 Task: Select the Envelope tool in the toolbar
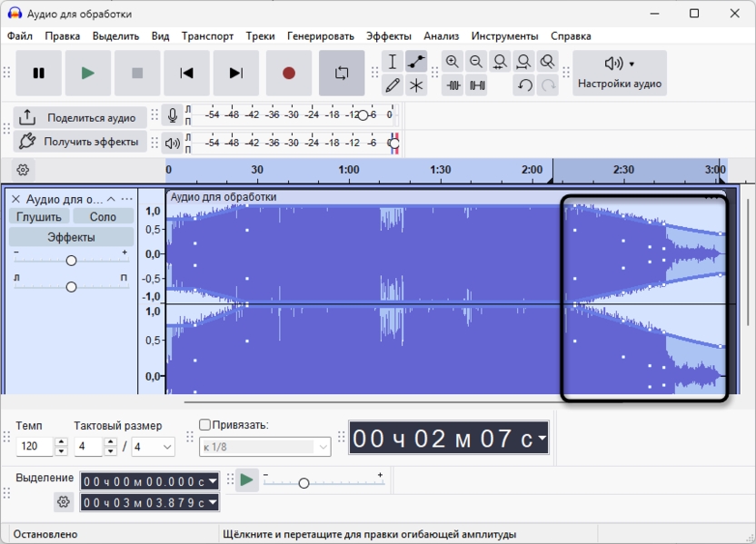click(416, 62)
